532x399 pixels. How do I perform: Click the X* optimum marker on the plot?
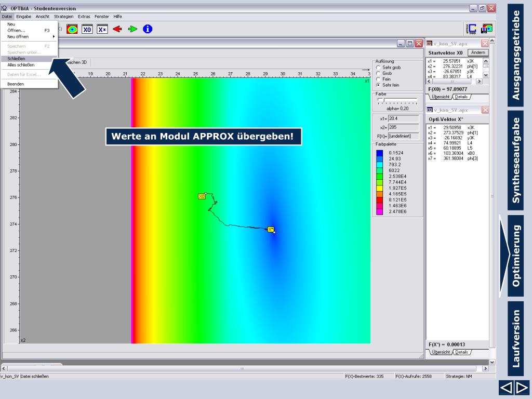tap(271, 229)
